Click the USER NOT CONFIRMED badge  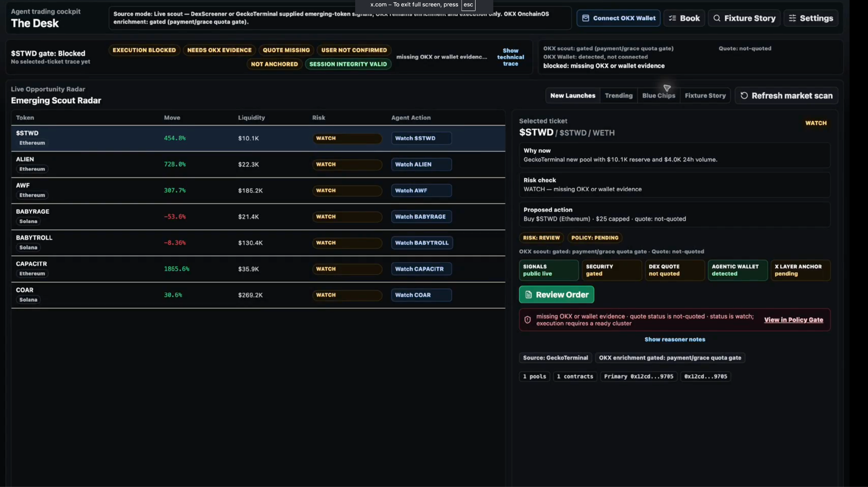pos(354,50)
